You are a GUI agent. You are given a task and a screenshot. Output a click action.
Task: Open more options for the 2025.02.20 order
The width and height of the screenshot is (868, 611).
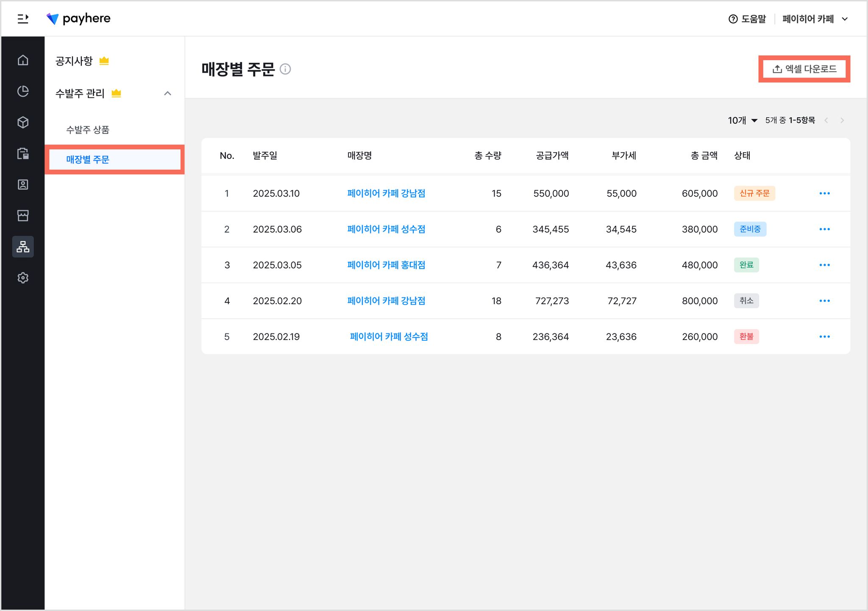pyautogui.click(x=824, y=301)
